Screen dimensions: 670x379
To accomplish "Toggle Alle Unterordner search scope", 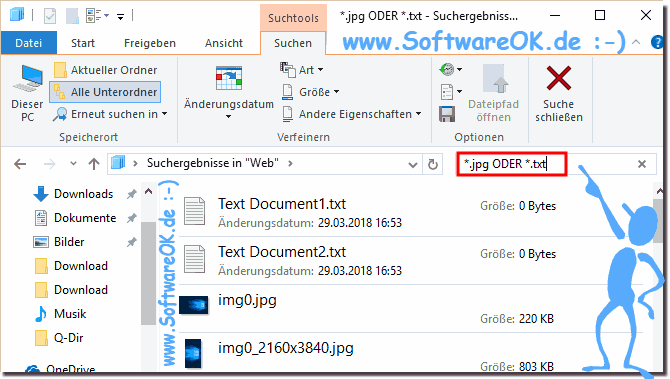I will (106, 92).
